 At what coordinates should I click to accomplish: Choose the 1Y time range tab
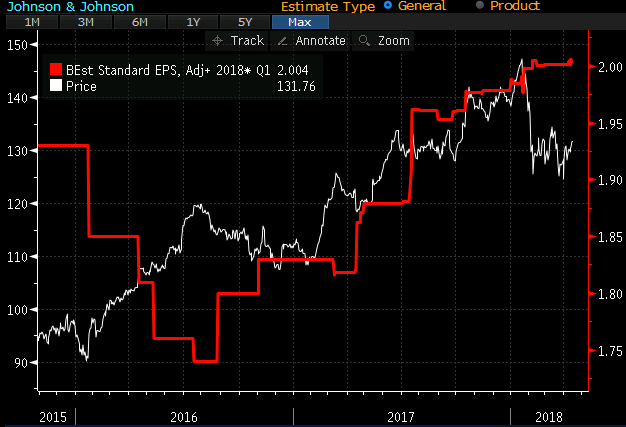tap(193, 22)
